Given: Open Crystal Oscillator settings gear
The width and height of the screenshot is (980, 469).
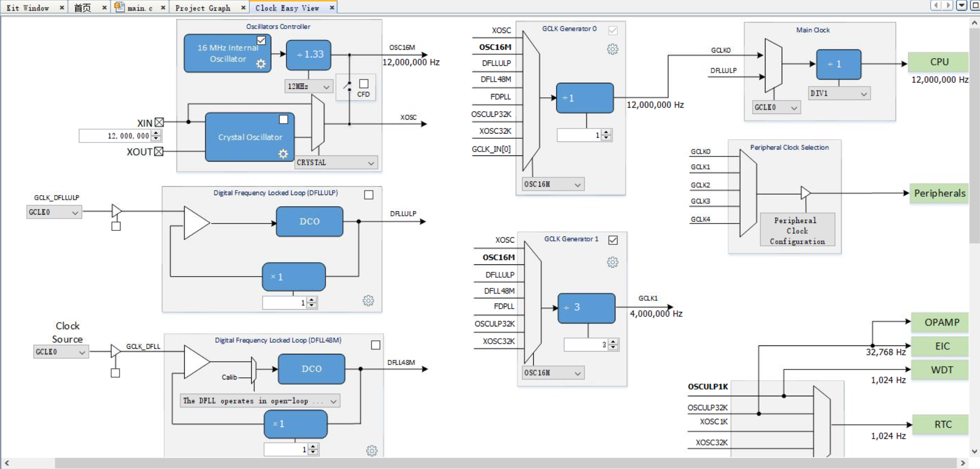Looking at the screenshot, I should tap(283, 154).
